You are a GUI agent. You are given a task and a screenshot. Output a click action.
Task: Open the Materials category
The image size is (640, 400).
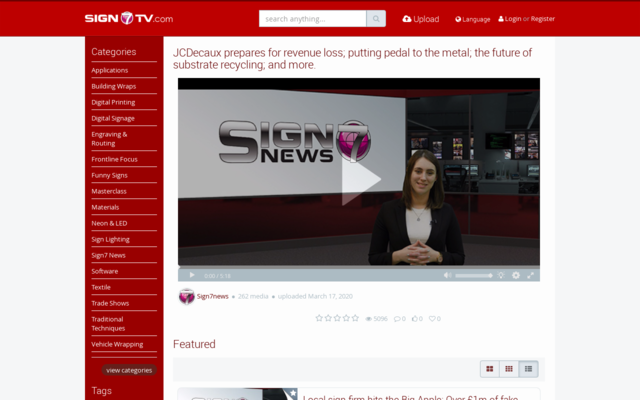[105, 207]
